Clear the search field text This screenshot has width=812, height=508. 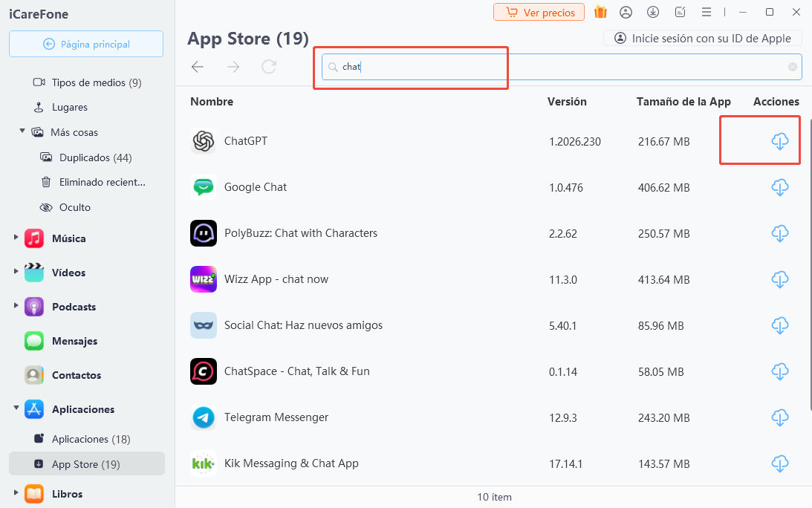tap(793, 67)
